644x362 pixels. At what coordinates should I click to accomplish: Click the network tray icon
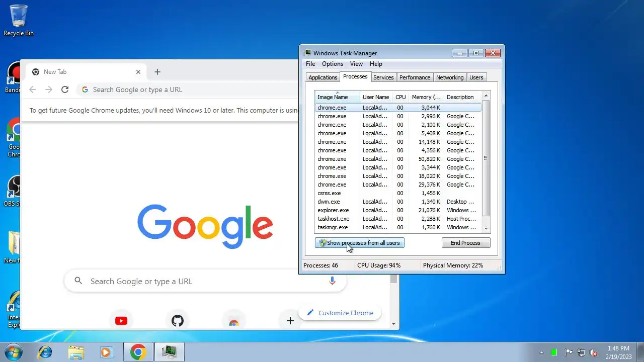tap(581, 352)
